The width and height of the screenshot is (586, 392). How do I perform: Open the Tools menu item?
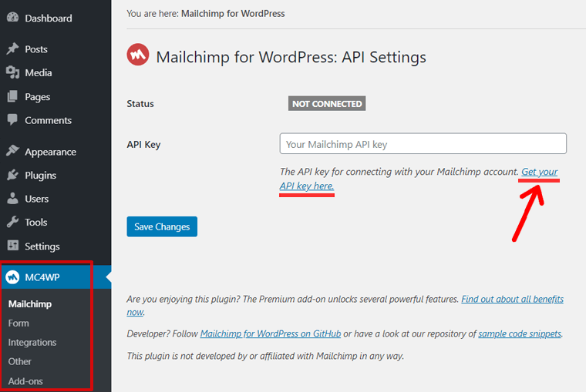(36, 222)
